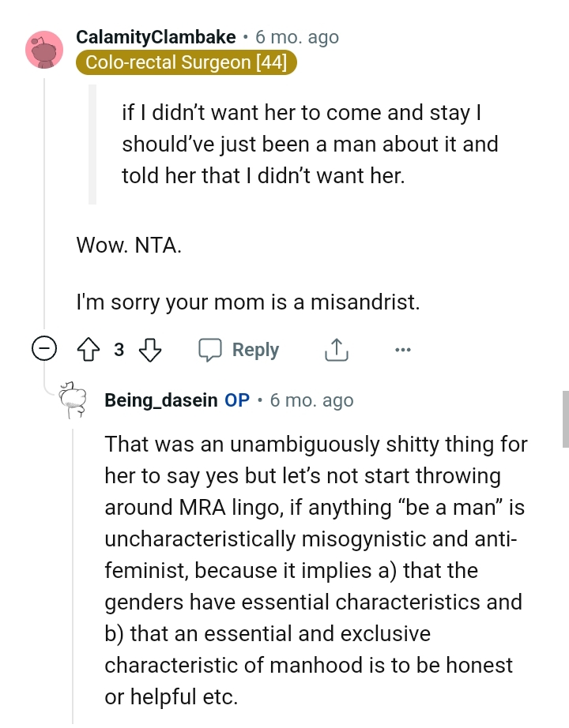Click Being_dasein's Snoo avatar
Image resolution: width=569 pixels, height=728 pixels.
(73, 400)
